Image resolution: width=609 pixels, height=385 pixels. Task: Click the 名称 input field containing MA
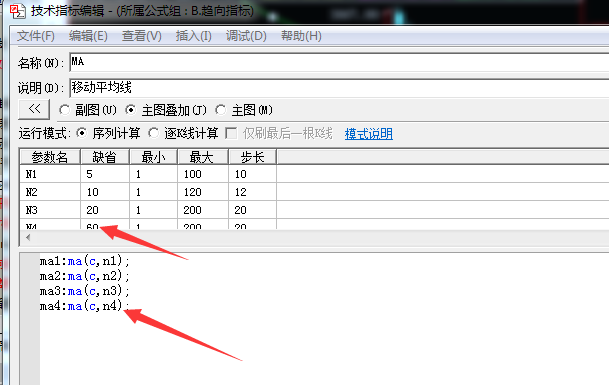[x=339, y=62]
